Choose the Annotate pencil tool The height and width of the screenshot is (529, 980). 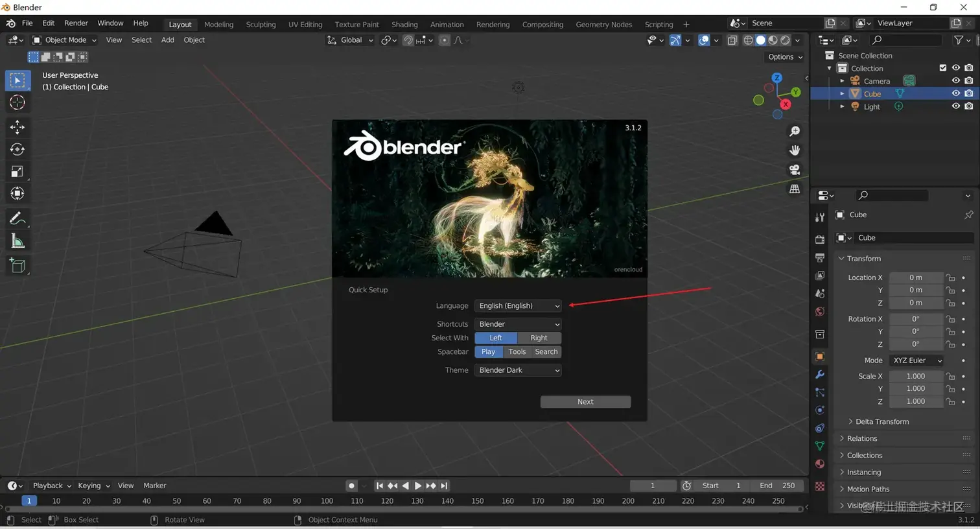click(x=17, y=218)
